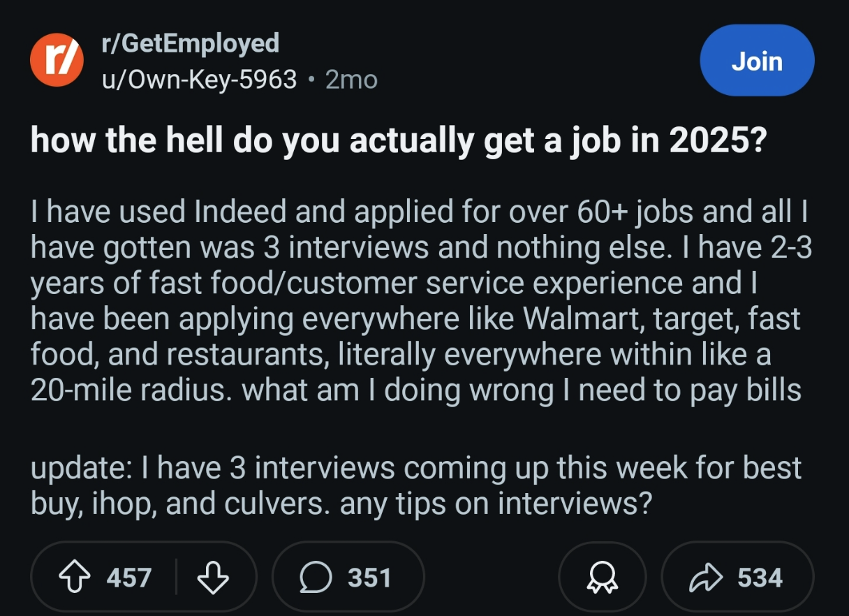
Task: Open comments via the speech bubble icon
Action: [x=316, y=577]
